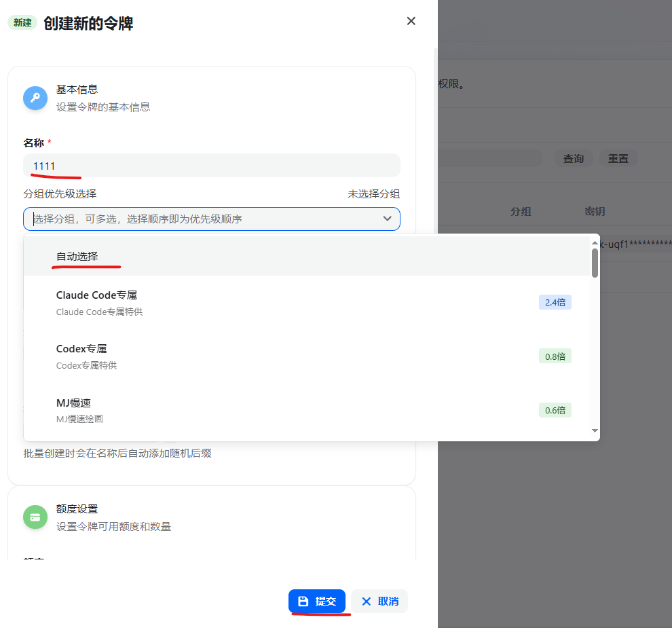Click the save disk icon inside 提交 button
The height and width of the screenshot is (628, 672).
[x=303, y=601]
